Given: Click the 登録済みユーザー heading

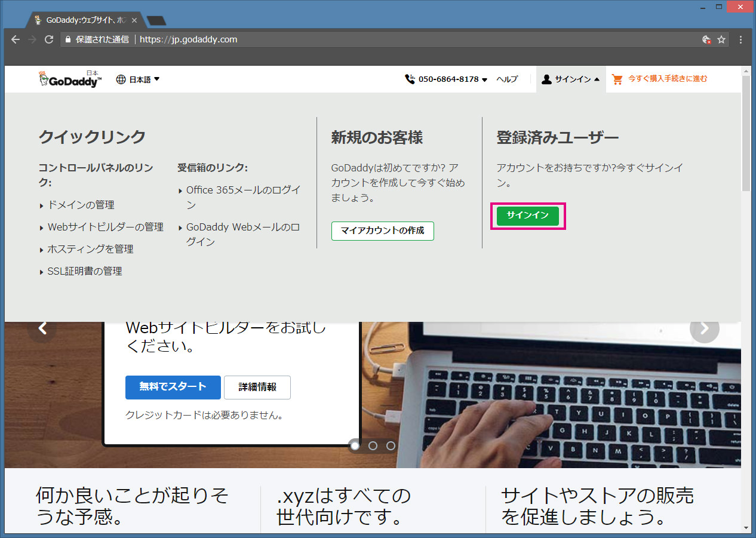Looking at the screenshot, I should pos(558,138).
